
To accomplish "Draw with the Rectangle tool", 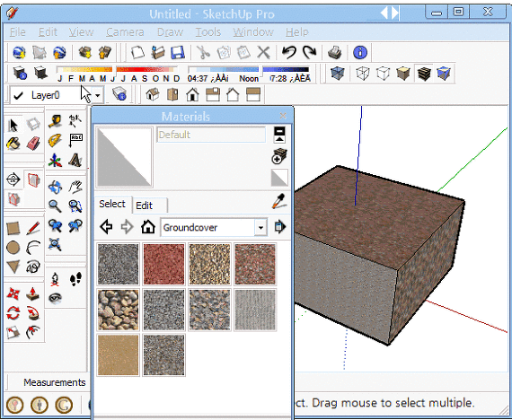I will point(13,229).
